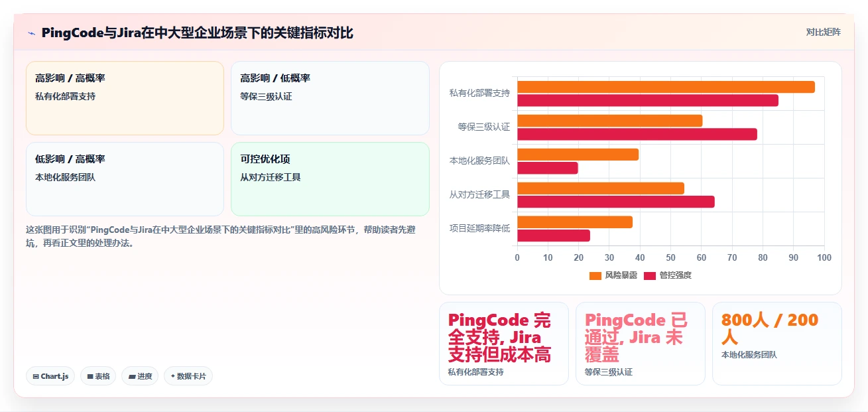Click the 等保三级认证 axis label in chart

pyautogui.click(x=484, y=127)
